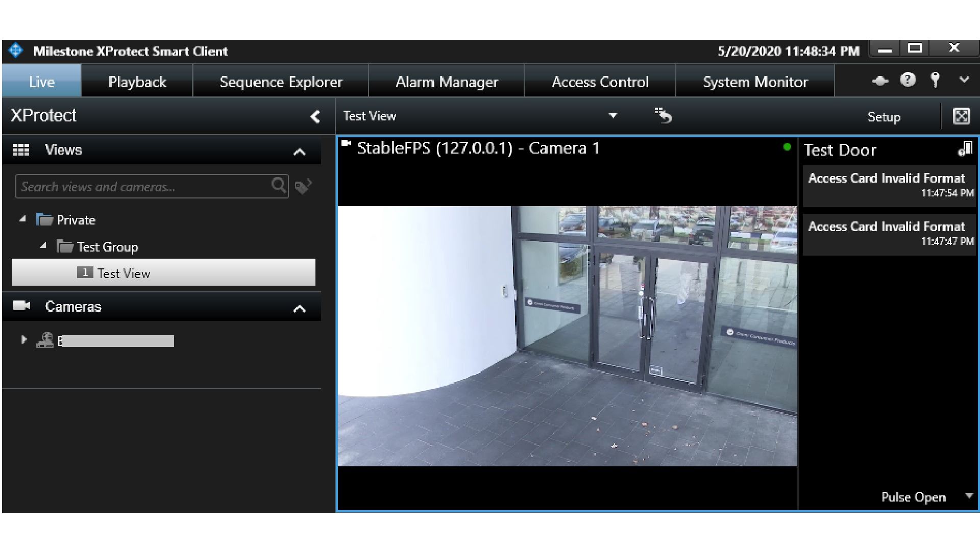Open the 11:47:47 PM Invalid Format event
The image size is (980, 551).
(889, 234)
